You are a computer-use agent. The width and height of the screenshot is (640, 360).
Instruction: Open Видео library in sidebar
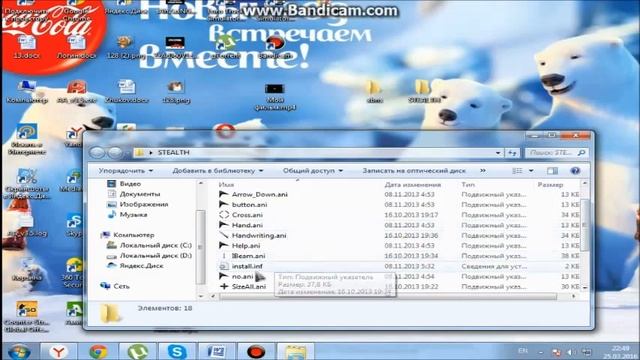click(x=130, y=184)
